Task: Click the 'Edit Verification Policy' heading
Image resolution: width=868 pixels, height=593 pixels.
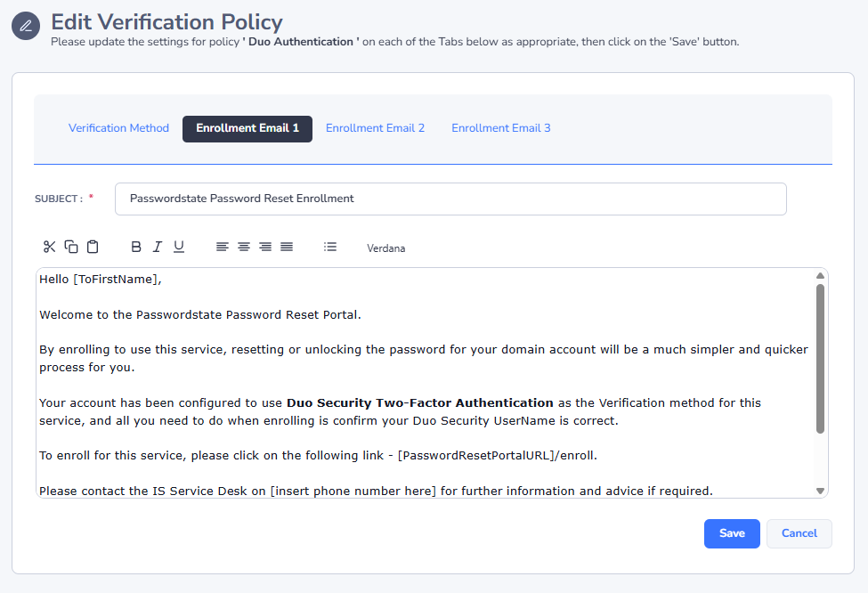Action: coord(166,22)
